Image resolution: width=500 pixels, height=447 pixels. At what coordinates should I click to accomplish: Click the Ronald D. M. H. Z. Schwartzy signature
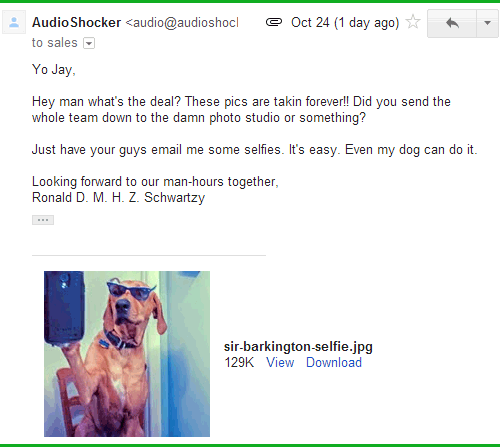coord(118,198)
